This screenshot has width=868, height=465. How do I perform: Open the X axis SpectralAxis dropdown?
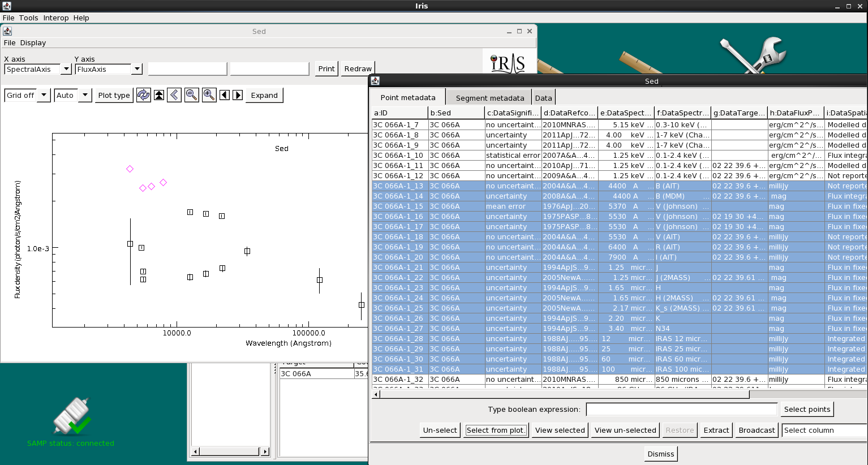tap(66, 69)
